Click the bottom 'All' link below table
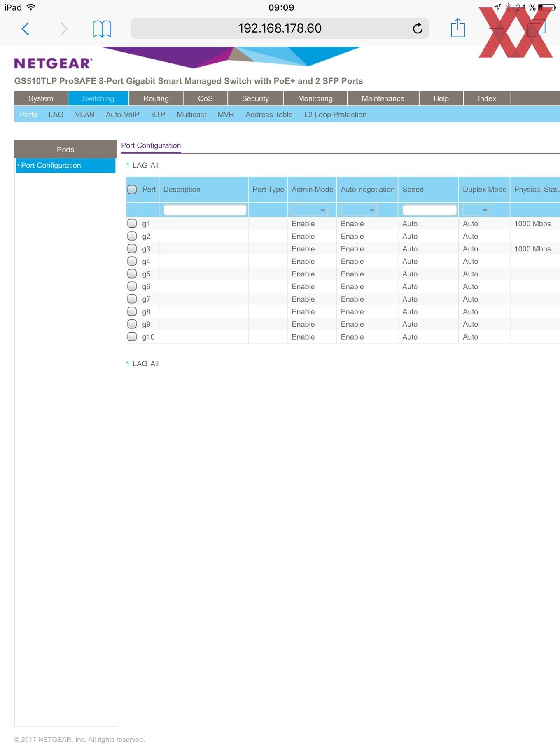Viewport: 560px width, 747px height. point(154,364)
